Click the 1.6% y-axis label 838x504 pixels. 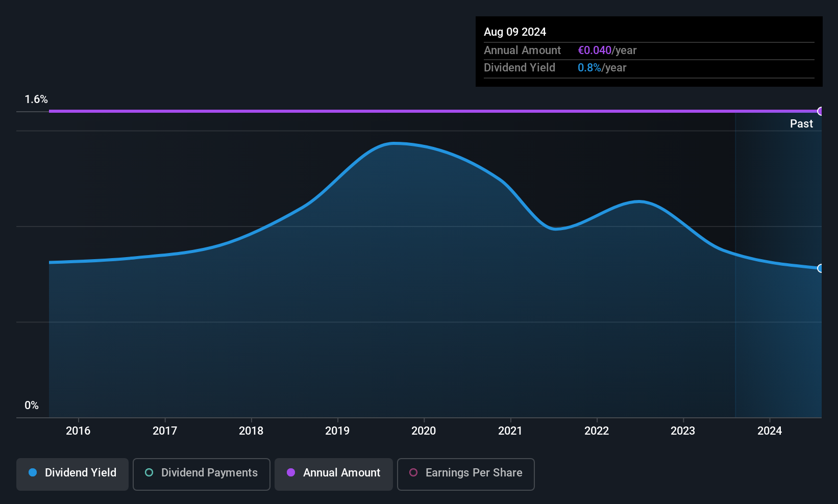[36, 99]
